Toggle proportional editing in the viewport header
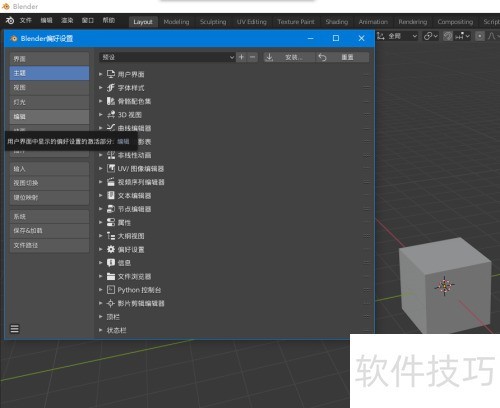500x408 pixels. pos(480,36)
